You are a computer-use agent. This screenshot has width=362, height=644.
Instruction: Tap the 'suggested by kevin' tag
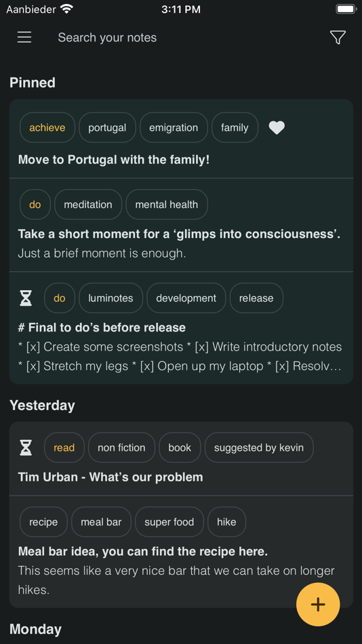coord(259,447)
